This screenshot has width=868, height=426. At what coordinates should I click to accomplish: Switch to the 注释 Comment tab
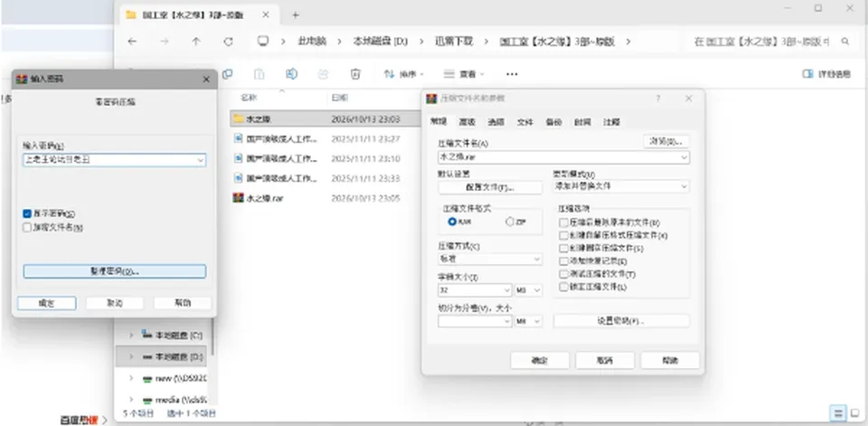pyautogui.click(x=612, y=122)
